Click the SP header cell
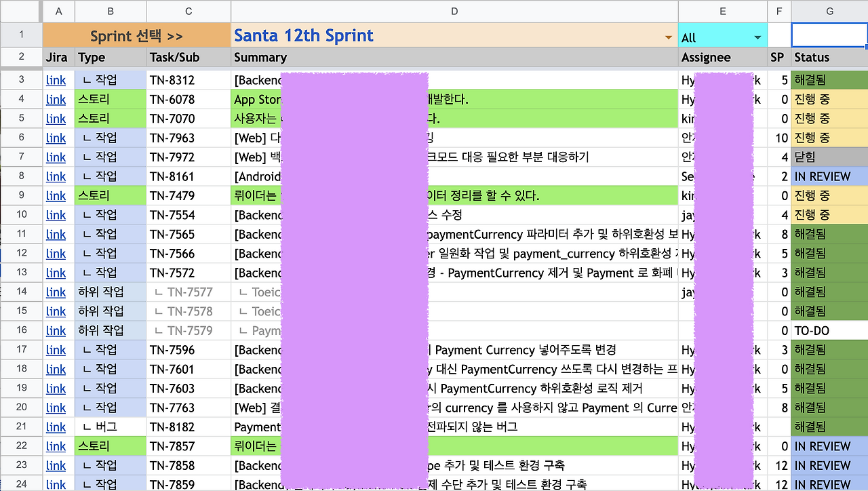Viewport: 868px width, 491px height. coord(779,58)
